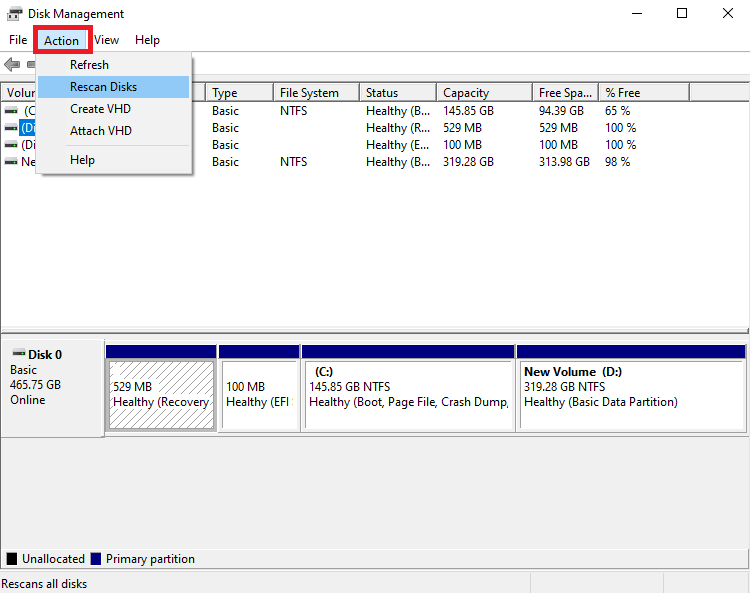This screenshot has height=593, width=750.
Task: Click the 100 MB capacity cell
Action: click(462, 145)
